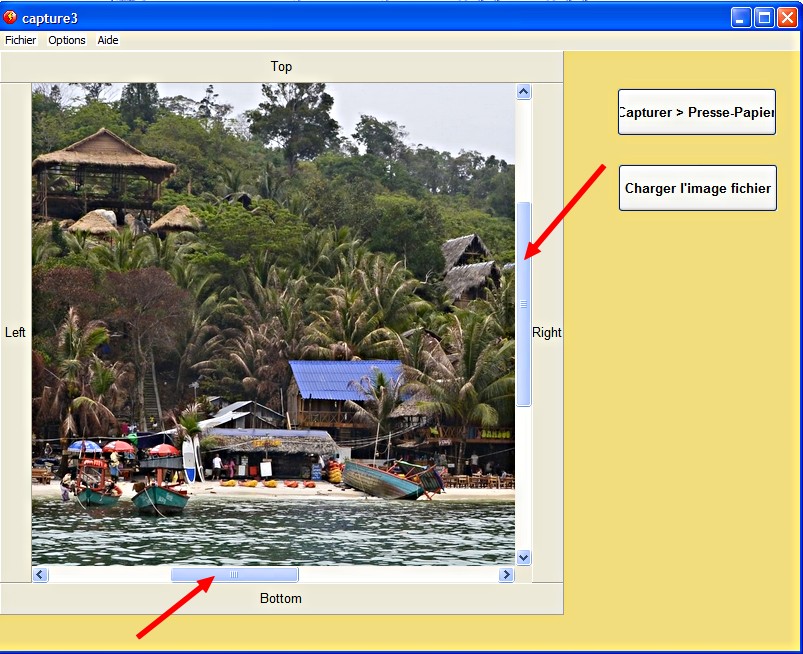This screenshot has width=803, height=654.
Task: Click the Left panel label
Action: click(15, 332)
